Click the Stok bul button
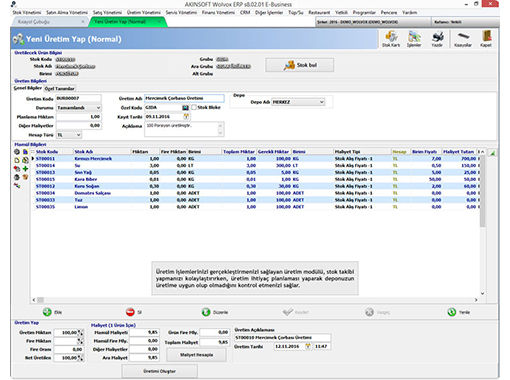Image resolution: width=510 pixels, height=380 pixels. click(x=299, y=65)
